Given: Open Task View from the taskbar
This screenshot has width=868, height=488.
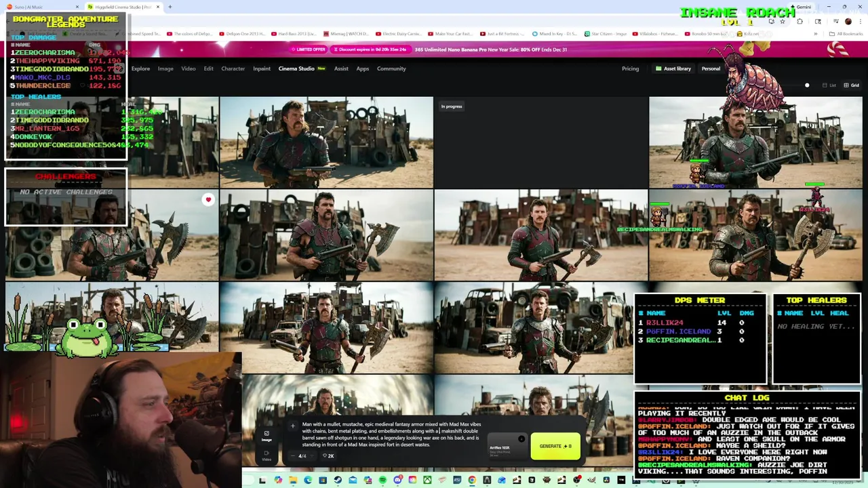Looking at the screenshot, I should pyautogui.click(x=262, y=480).
